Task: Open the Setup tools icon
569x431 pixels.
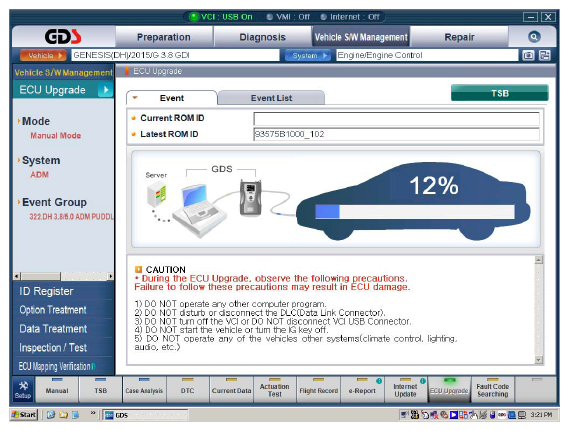Action: click(23, 390)
